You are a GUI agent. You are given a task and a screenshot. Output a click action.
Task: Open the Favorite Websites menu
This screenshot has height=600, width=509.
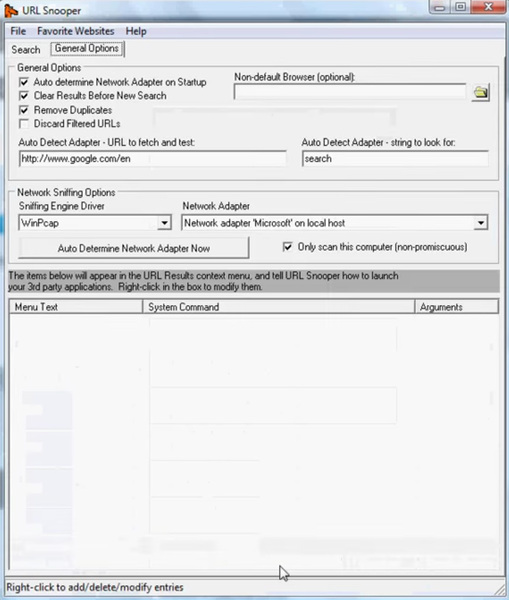(75, 31)
